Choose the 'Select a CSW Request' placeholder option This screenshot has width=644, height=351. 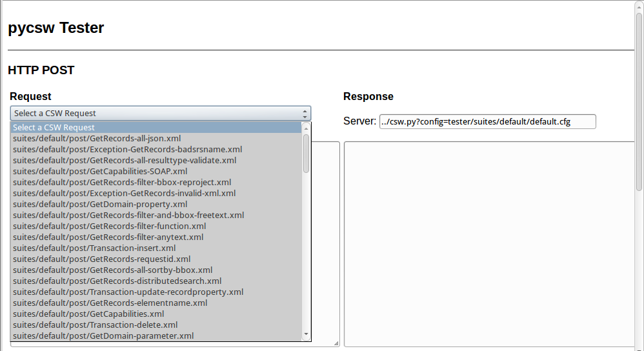click(156, 127)
